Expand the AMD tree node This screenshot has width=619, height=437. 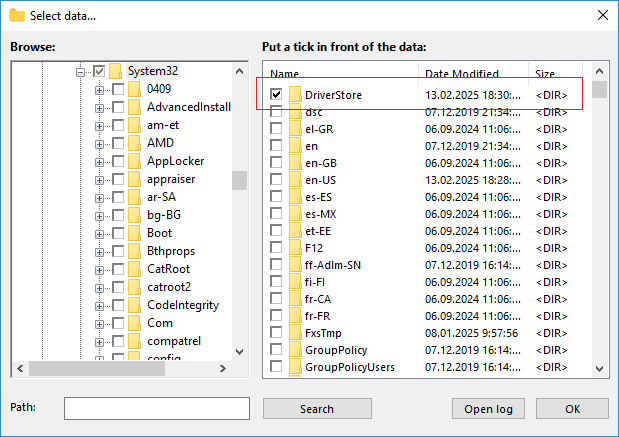click(x=99, y=144)
